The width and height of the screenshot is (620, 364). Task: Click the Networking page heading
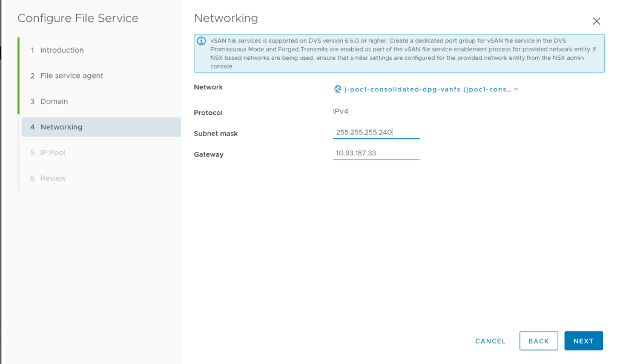pyautogui.click(x=226, y=18)
